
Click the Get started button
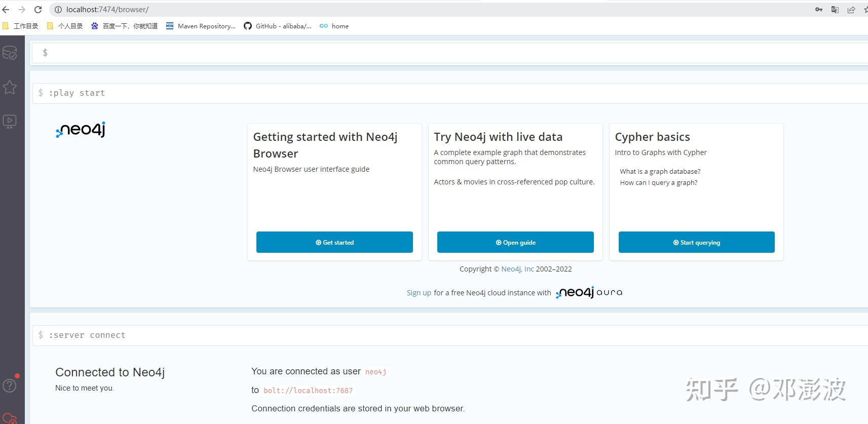pyautogui.click(x=334, y=242)
